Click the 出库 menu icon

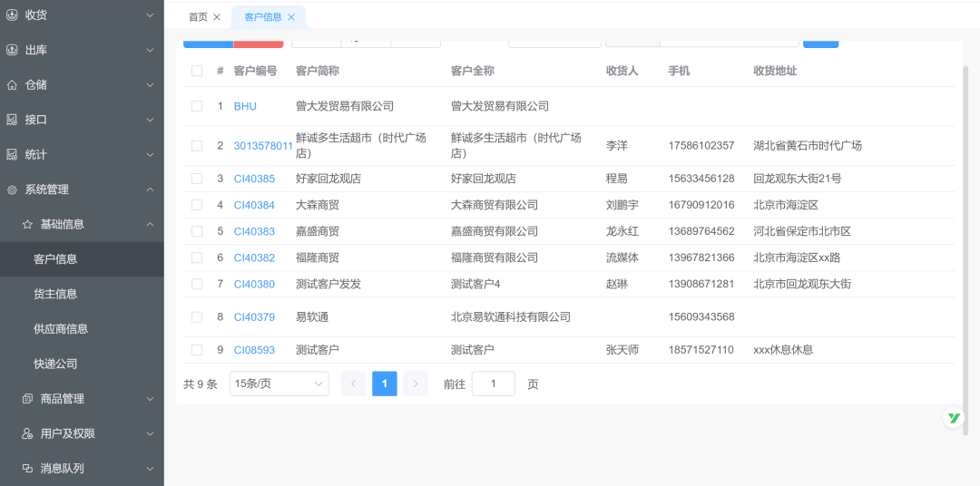pos(12,50)
